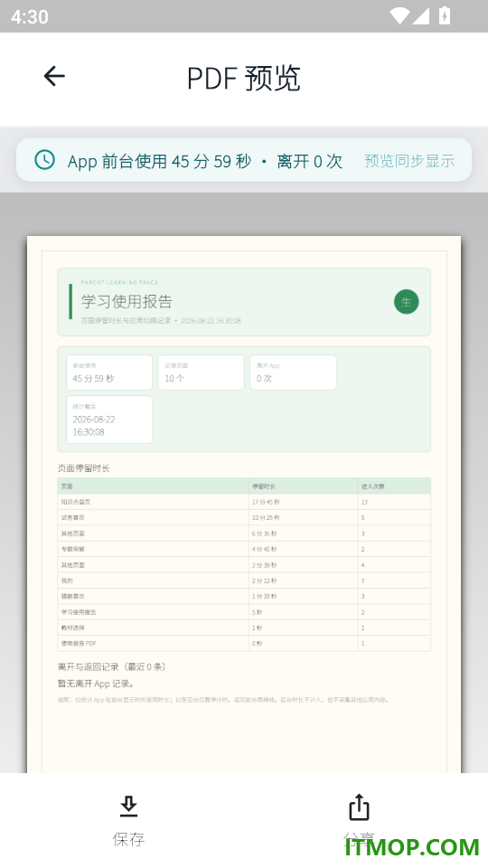This screenshot has height=868, width=488.
Task: Tap the cellular signal status icon
Action: click(421, 16)
